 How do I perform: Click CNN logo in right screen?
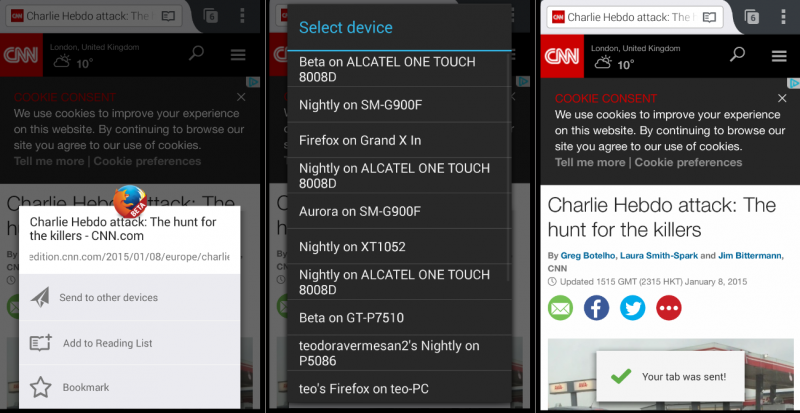[562, 56]
